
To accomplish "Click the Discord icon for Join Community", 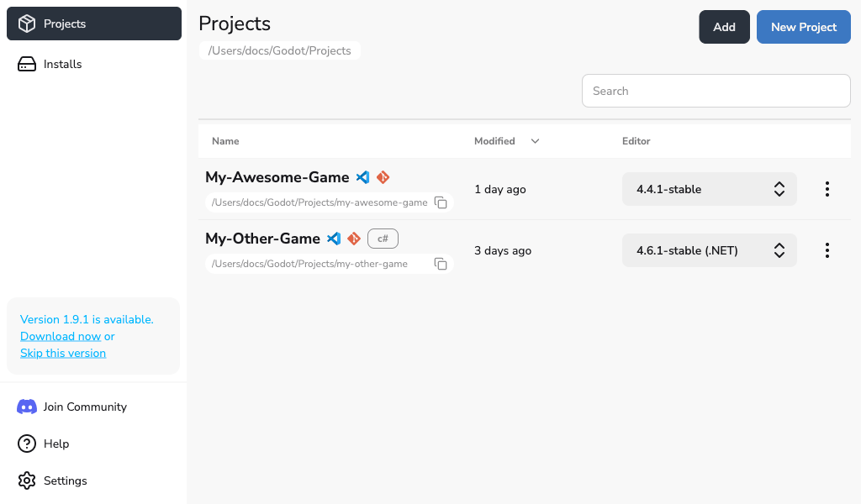I will click(25, 407).
